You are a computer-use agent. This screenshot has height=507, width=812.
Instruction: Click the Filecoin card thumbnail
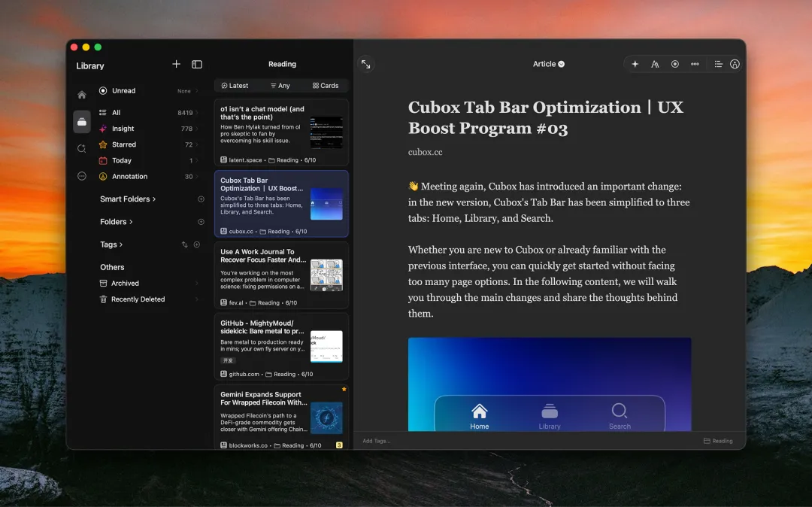pos(326,418)
